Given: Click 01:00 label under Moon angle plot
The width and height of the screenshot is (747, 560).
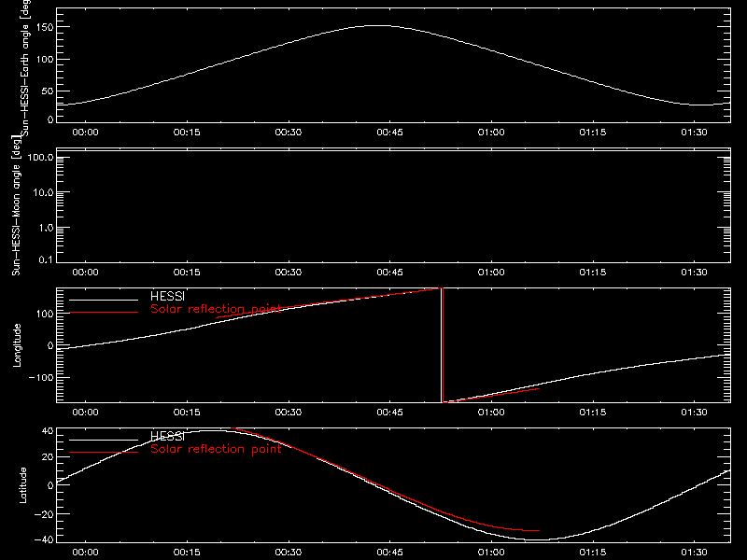Looking at the screenshot, I should [x=491, y=272].
